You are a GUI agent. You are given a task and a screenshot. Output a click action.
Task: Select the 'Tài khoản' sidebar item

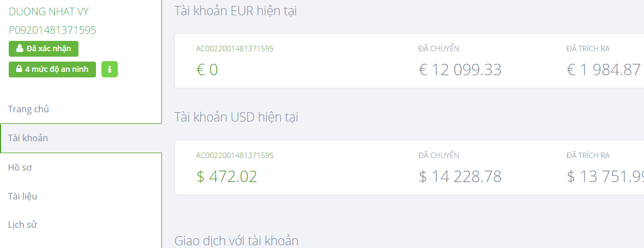(x=28, y=138)
